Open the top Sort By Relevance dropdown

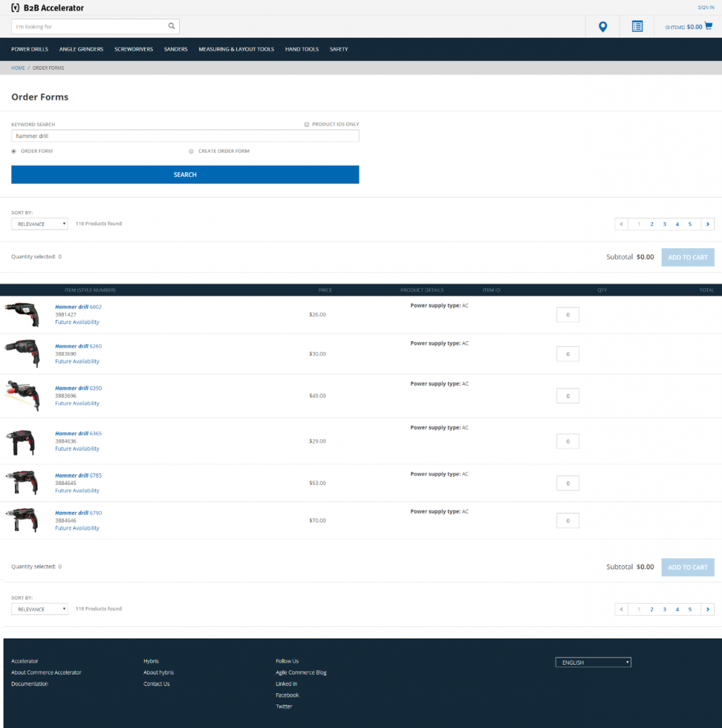pyautogui.click(x=40, y=224)
